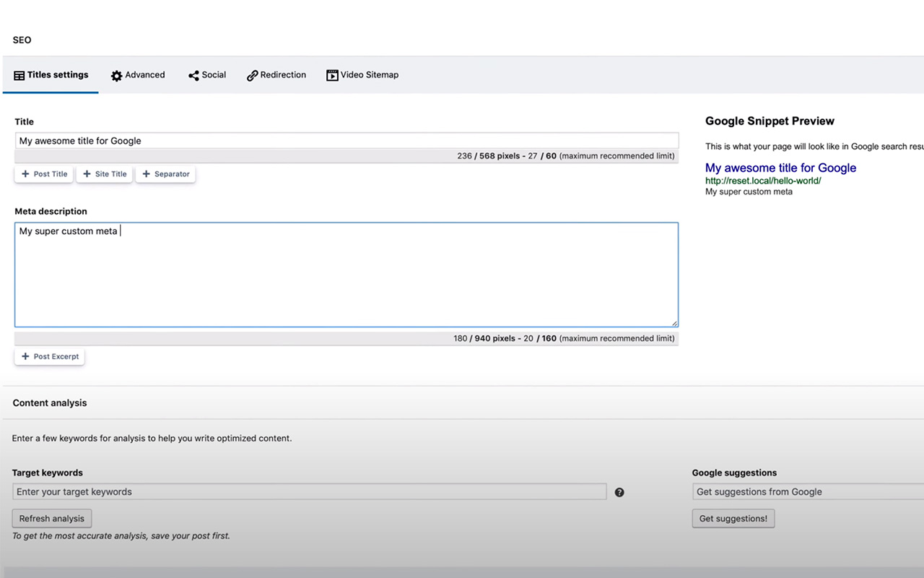Click the plus icon on Post Title
Screen dimensions: 924x578
(25, 174)
